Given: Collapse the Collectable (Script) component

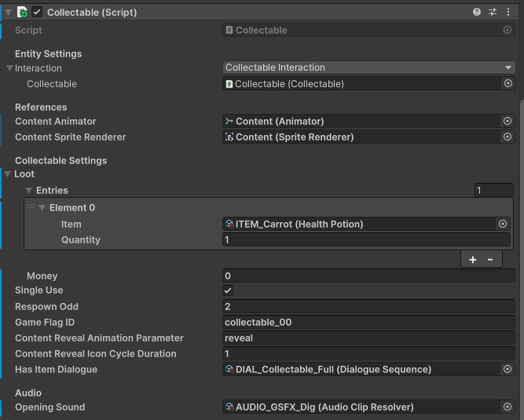Looking at the screenshot, I should (x=9, y=13).
